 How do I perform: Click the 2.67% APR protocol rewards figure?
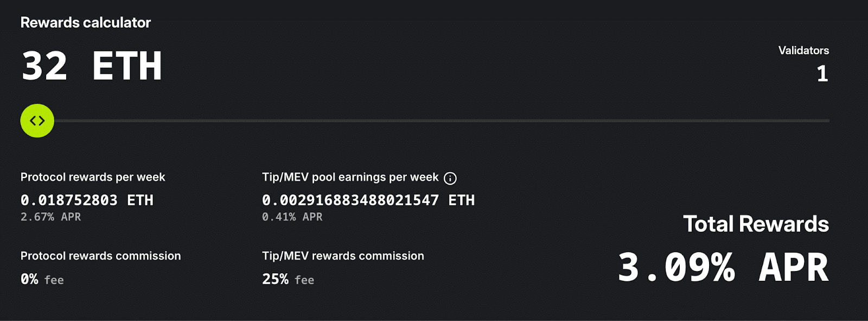(50, 216)
